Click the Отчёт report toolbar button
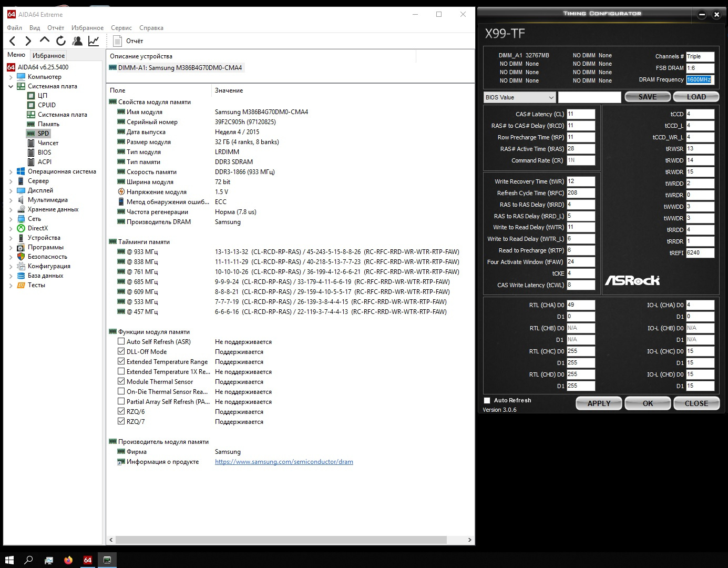Viewport: 728px width, 568px height. [x=129, y=41]
